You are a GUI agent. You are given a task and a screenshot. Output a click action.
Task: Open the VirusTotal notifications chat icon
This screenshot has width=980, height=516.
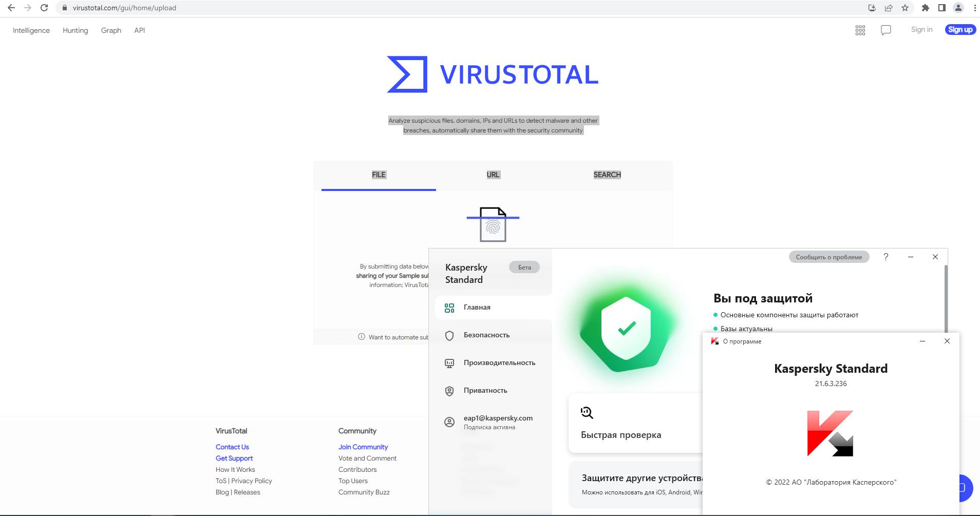[x=886, y=30]
